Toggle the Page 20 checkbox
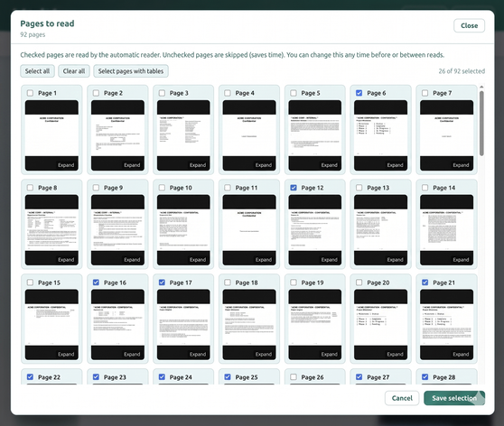The width and height of the screenshot is (504, 426). 359,282
